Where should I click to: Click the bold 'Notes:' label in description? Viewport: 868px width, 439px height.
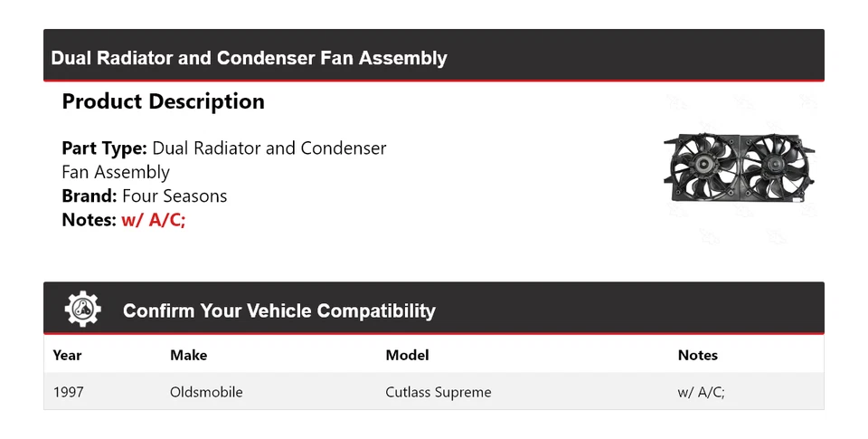pos(89,219)
